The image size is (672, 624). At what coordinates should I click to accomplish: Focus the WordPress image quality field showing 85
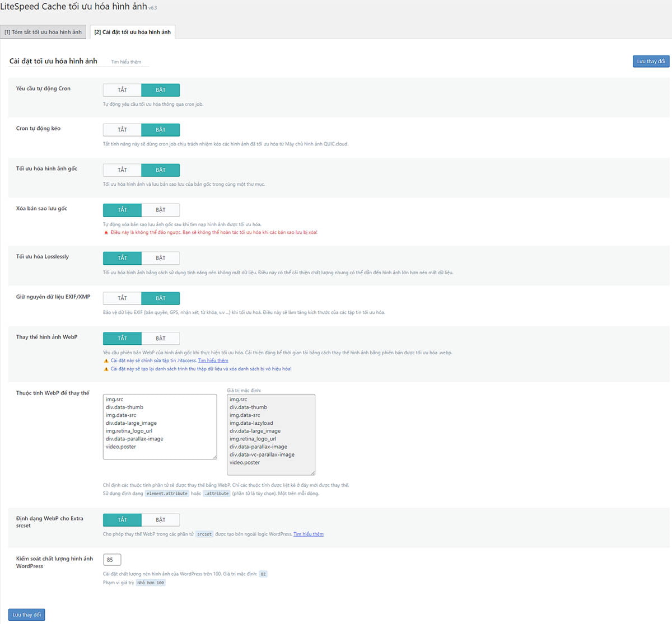tap(112, 560)
